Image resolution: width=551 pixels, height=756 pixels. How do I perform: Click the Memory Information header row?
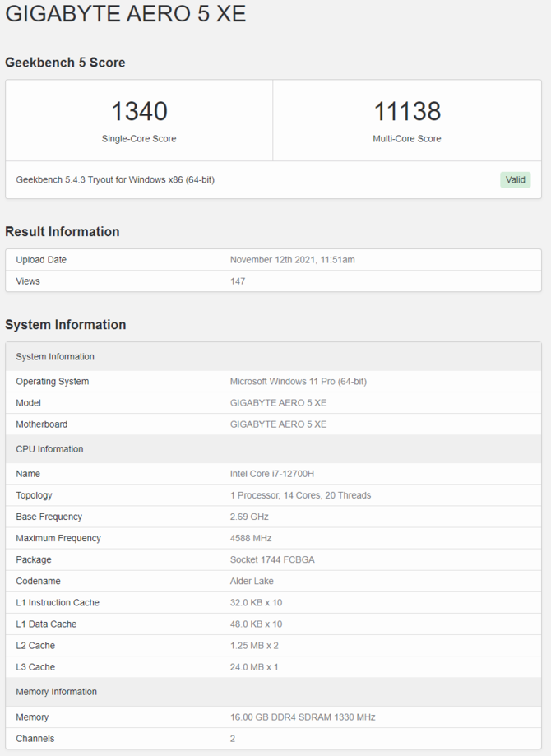point(273,692)
